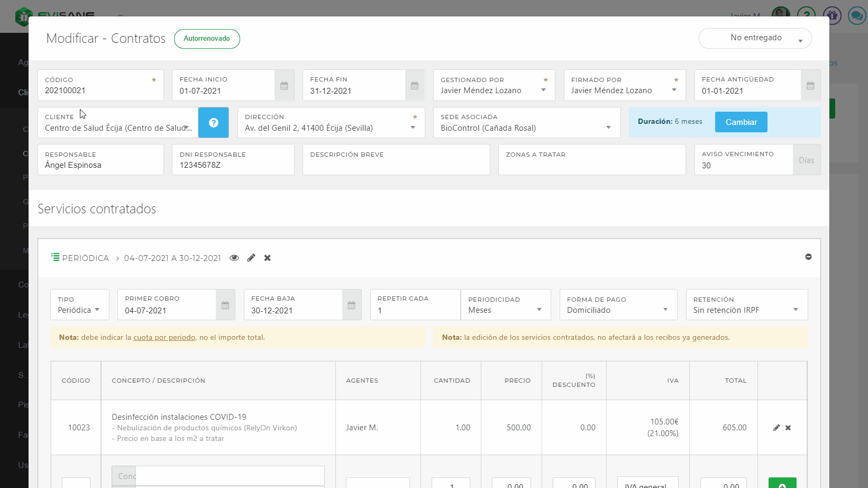Open the Sede Asociada dropdown
Viewport: 868px width, 488px height.
pyautogui.click(x=526, y=128)
